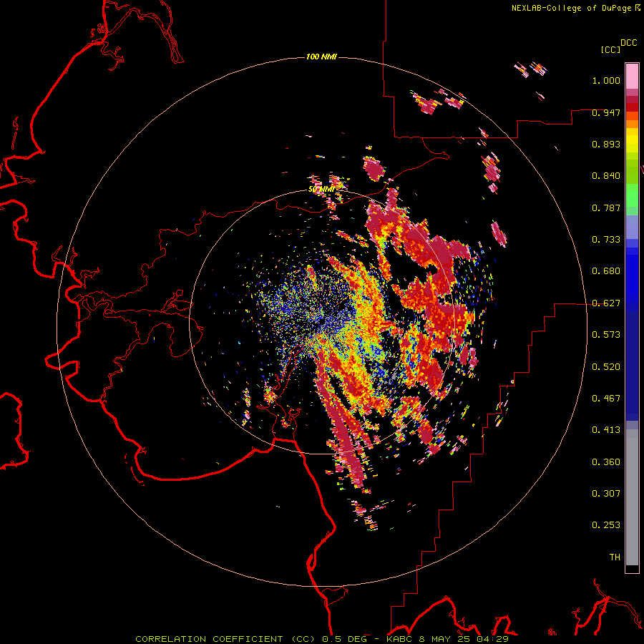Click the 0.627 legend value

[x=606, y=303]
